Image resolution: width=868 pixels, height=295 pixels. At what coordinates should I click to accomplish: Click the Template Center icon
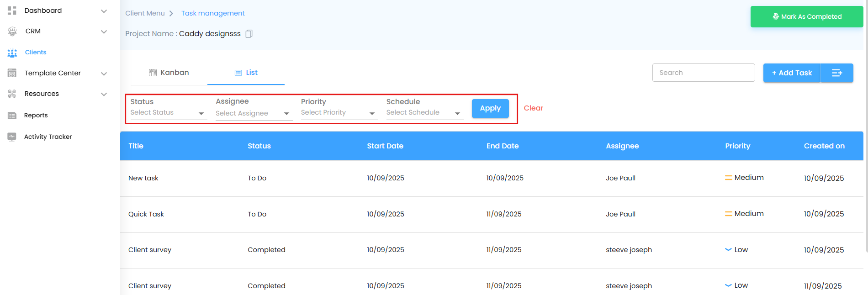(12, 73)
